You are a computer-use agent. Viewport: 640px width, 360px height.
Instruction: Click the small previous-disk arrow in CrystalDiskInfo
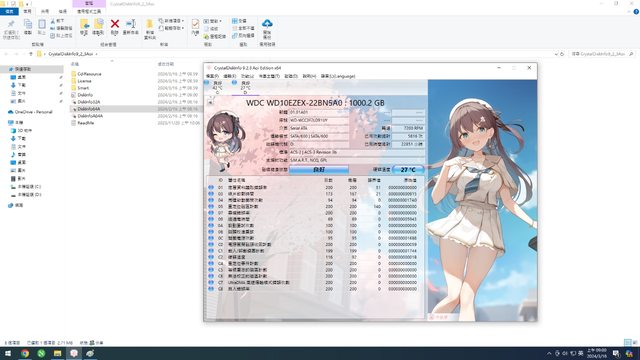[210, 102]
